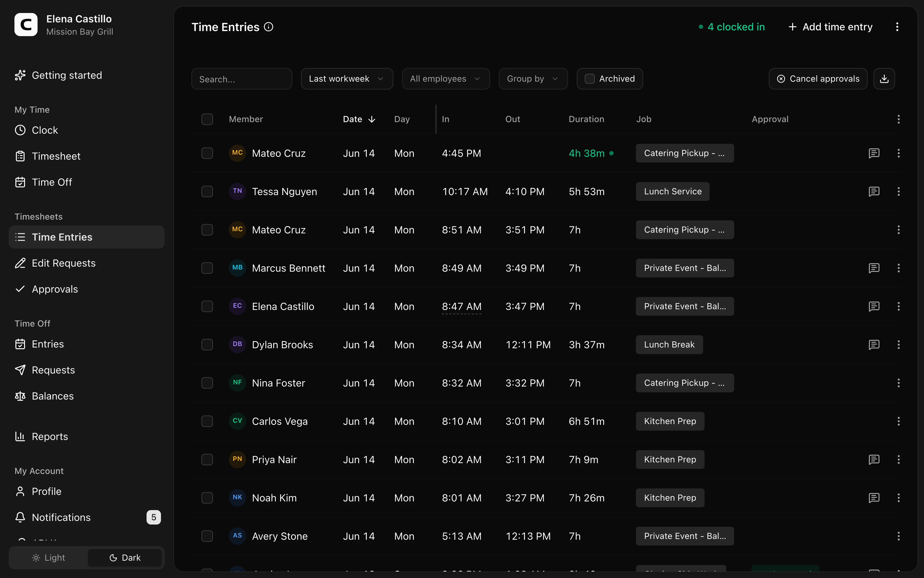This screenshot has height=578, width=924.
Task: Open Getting started in sidebar
Action: [86, 75]
